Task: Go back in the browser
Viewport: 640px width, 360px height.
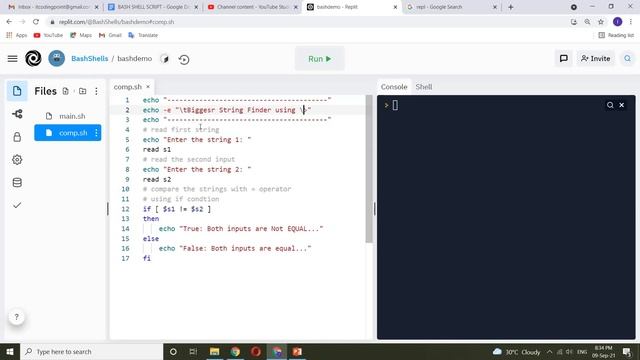Action: point(9,22)
